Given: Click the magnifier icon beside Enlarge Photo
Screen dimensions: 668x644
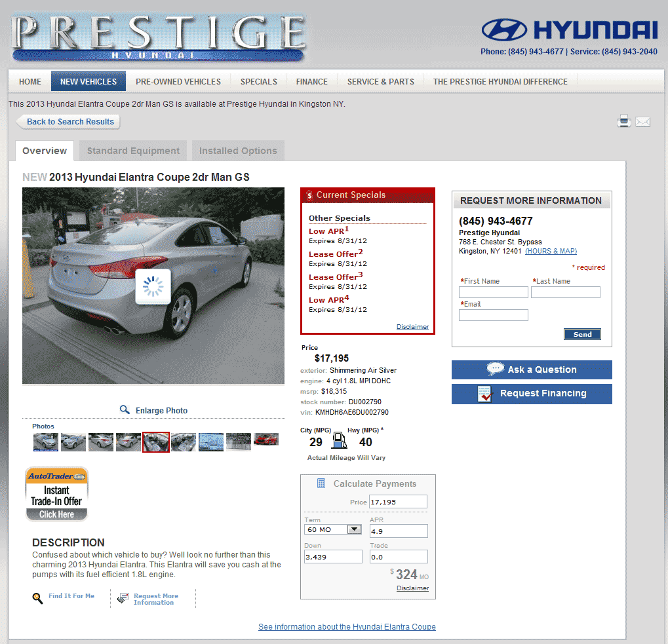Looking at the screenshot, I should (125, 409).
